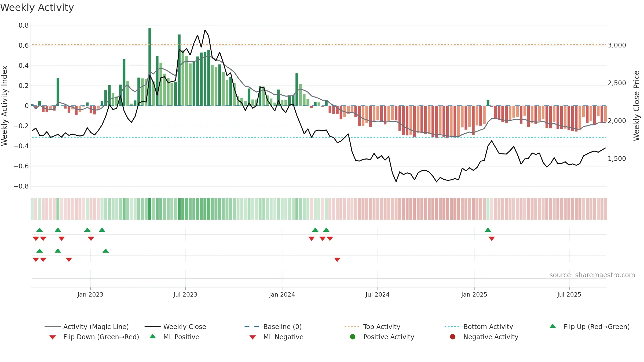
Task: Click Weekly Activity chart title
Action: 37,8
